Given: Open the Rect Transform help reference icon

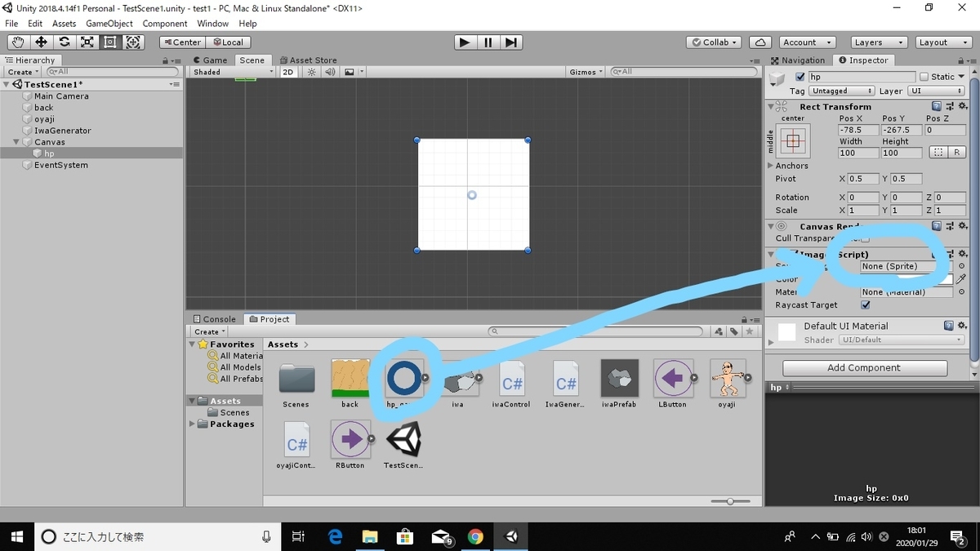Looking at the screenshot, I should click(x=937, y=106).
